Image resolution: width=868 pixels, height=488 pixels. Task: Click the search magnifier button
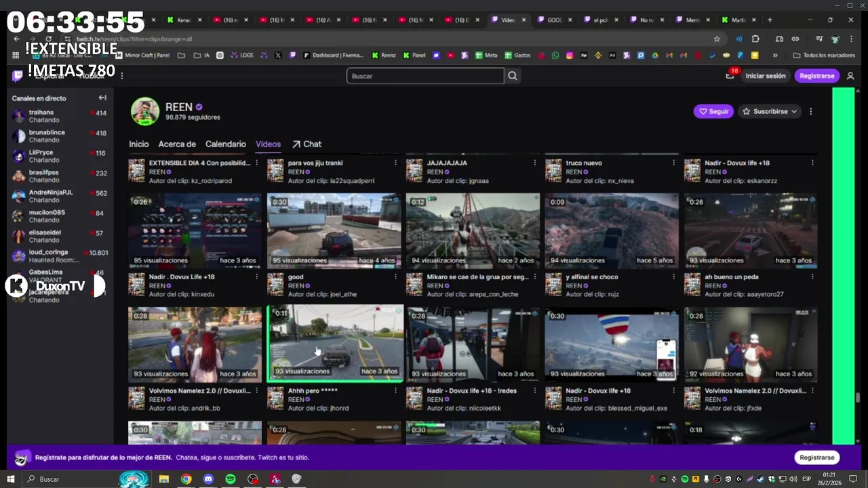point(513,76)
